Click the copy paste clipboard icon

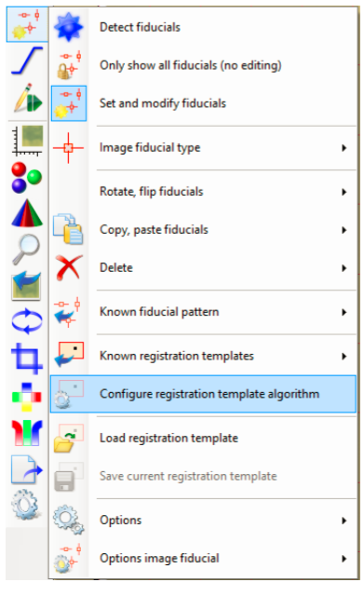pos(68,229)
